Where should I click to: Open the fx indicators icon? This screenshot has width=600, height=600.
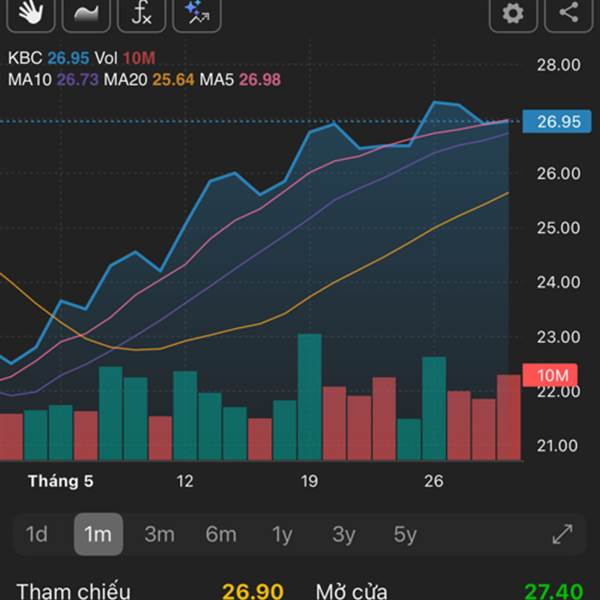point(142,13)
